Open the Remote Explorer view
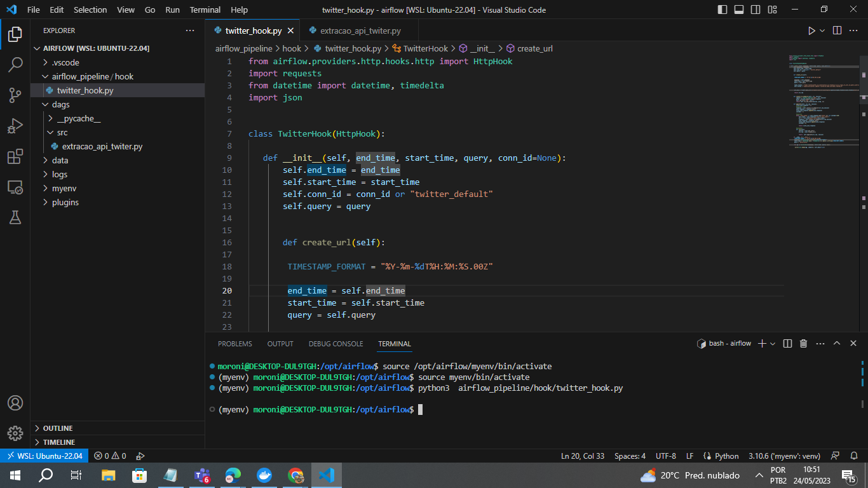 click(15, 187)
